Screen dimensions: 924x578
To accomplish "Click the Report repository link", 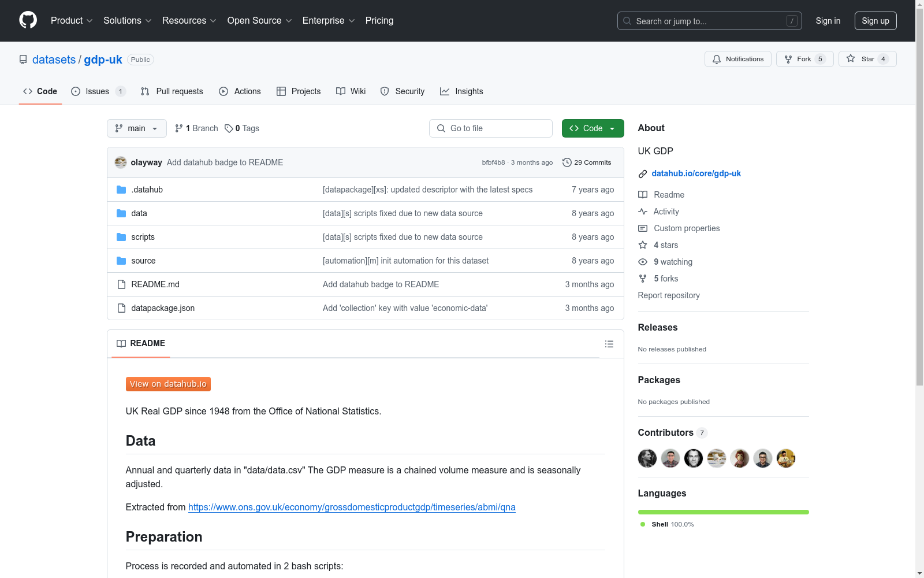I will 669,295.
